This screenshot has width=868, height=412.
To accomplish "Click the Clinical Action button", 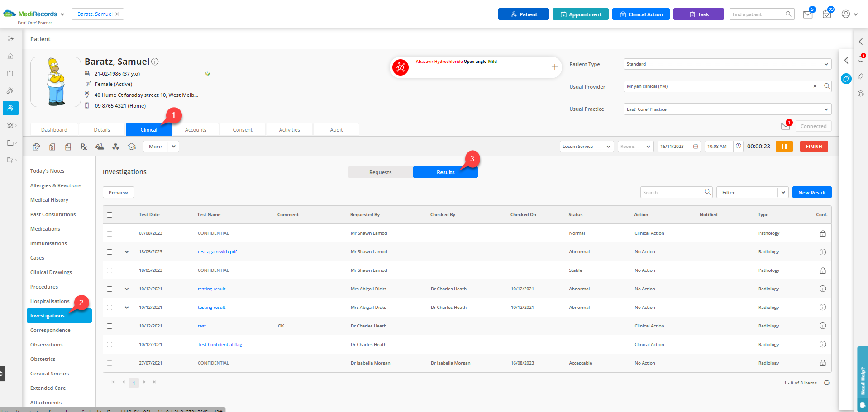I will (x=641, y=14).
